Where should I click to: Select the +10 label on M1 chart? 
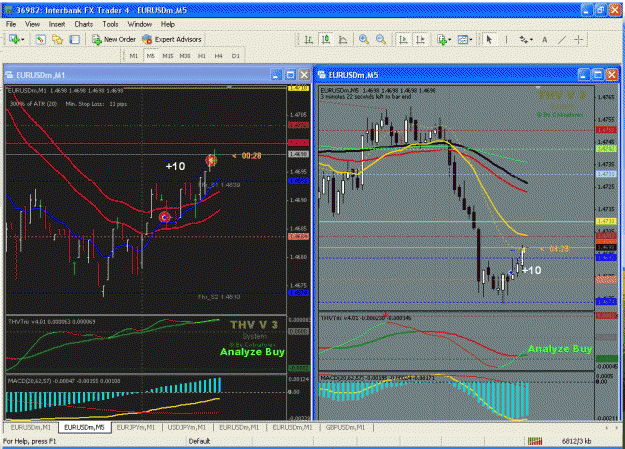(175, 166)
